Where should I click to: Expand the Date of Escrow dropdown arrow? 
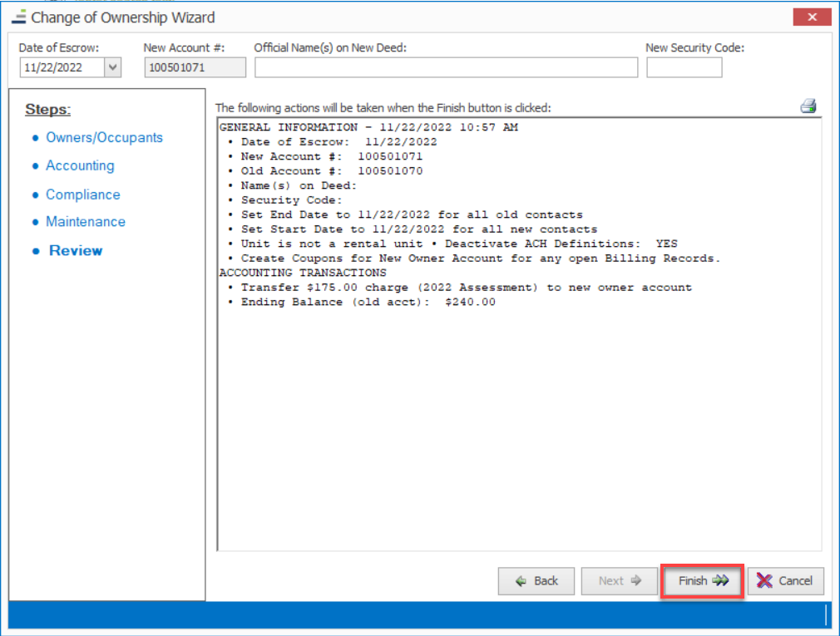(112, 68)
